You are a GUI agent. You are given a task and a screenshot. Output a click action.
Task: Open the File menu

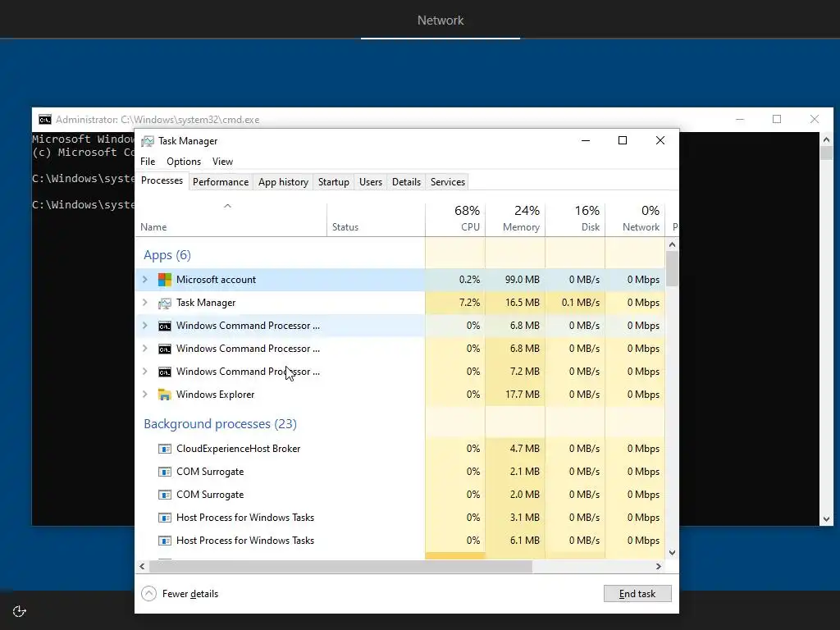point(148,162)
